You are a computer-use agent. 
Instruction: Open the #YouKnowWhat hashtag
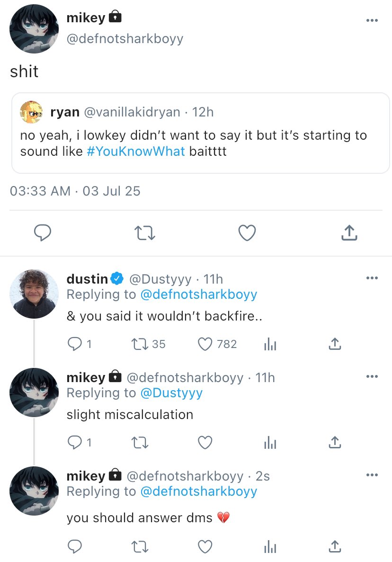[136, 152]
